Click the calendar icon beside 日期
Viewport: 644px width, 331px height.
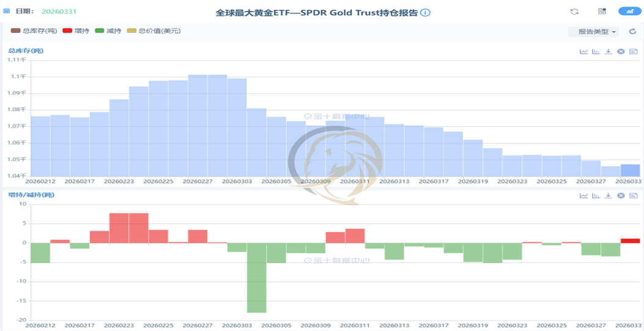7,11
